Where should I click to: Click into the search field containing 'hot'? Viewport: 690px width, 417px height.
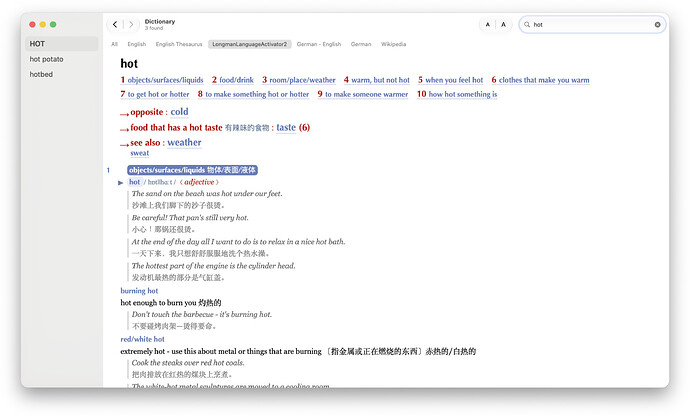click(592, 25)
